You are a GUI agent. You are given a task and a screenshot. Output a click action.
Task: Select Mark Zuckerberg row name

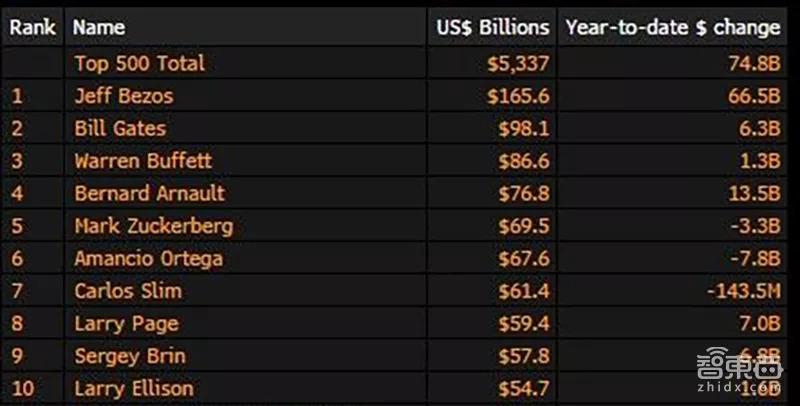(x=153, y=225)
